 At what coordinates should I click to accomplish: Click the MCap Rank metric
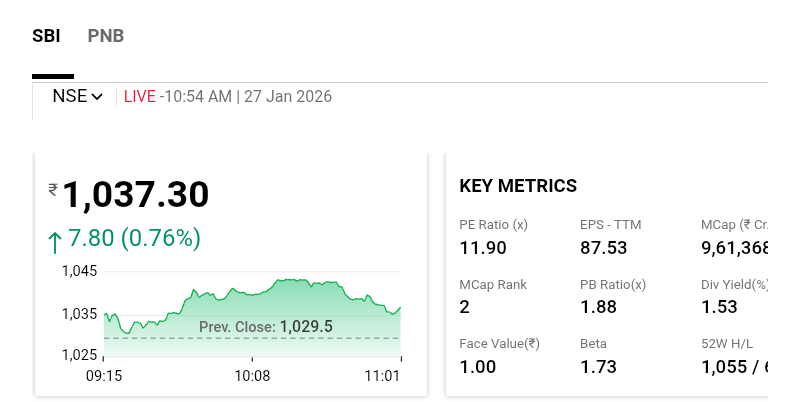(x=493, y=284)
